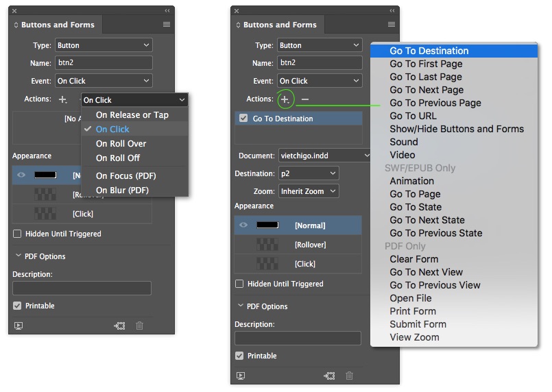Click the minus icon to remove the action
552x392 pixels.
[x=305, y=99]
